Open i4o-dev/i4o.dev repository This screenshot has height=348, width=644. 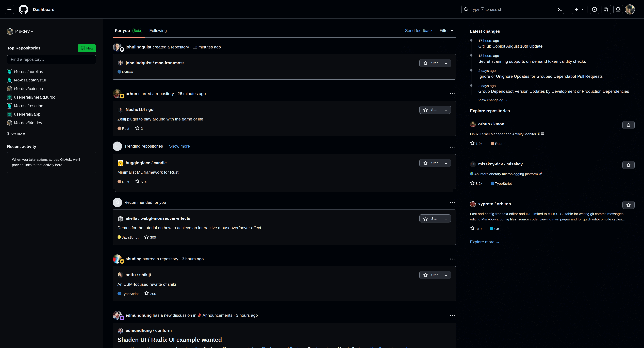(x=28, y=123)
